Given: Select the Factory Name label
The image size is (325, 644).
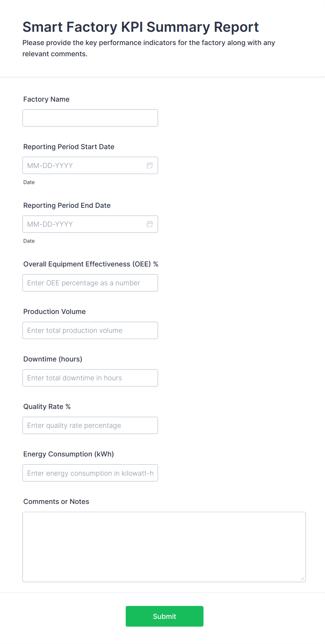Looking at the screenshot, I should point(46,99).
